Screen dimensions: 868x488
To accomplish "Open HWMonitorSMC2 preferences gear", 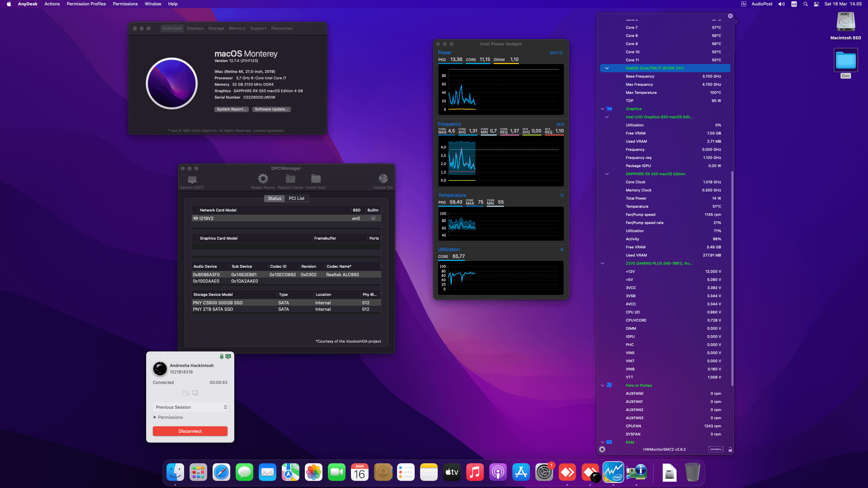I will point(603,449).
